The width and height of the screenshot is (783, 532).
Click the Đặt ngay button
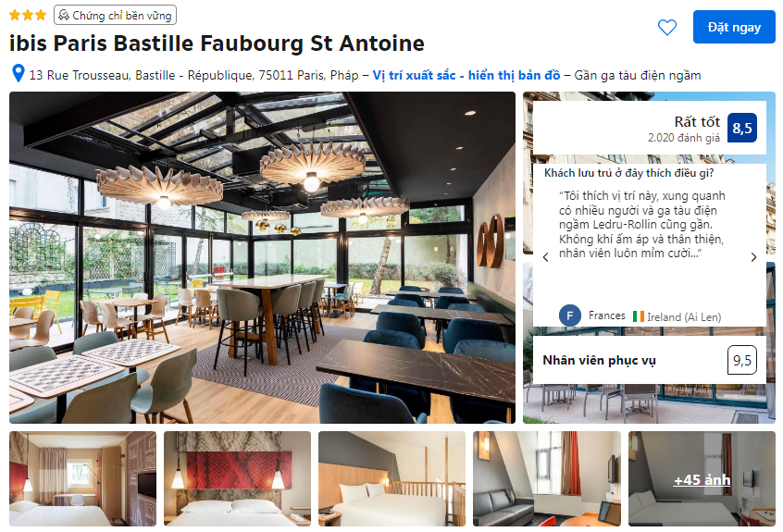click(x=734, y=27)
